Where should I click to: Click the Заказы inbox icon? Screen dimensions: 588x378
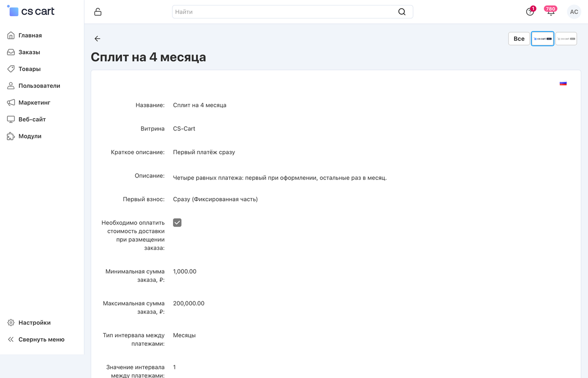[x=11, y=52]
